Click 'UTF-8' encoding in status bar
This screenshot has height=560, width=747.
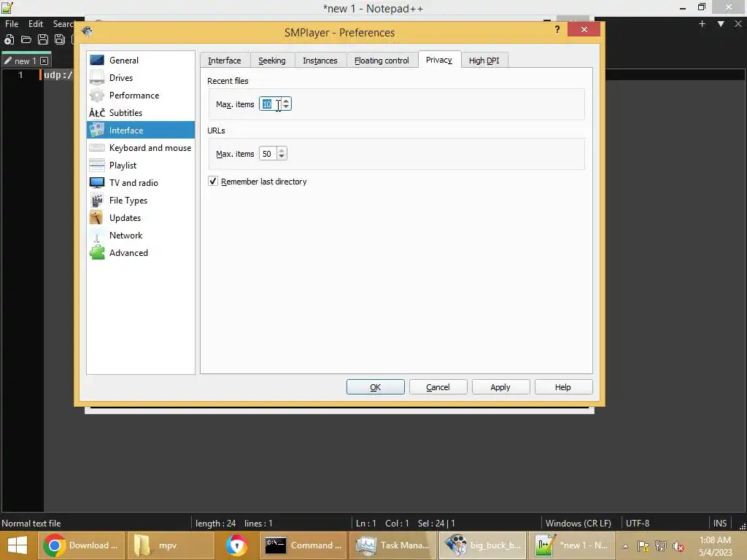coord(638,524)
